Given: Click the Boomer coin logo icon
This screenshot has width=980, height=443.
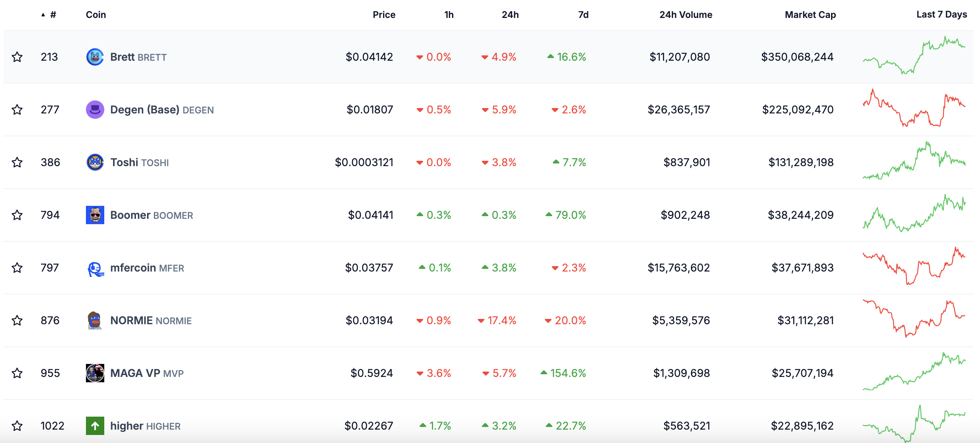Looking at the screenshot, I should [x=95, y=215].
